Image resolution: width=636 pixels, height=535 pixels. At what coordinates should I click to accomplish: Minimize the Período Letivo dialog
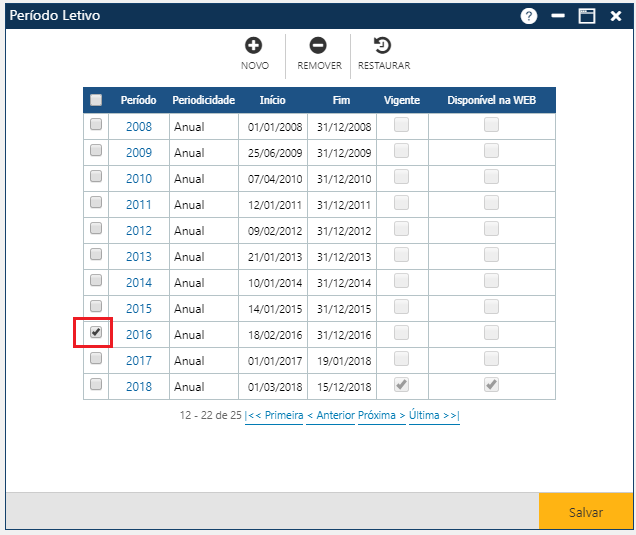tap(558, 17)
